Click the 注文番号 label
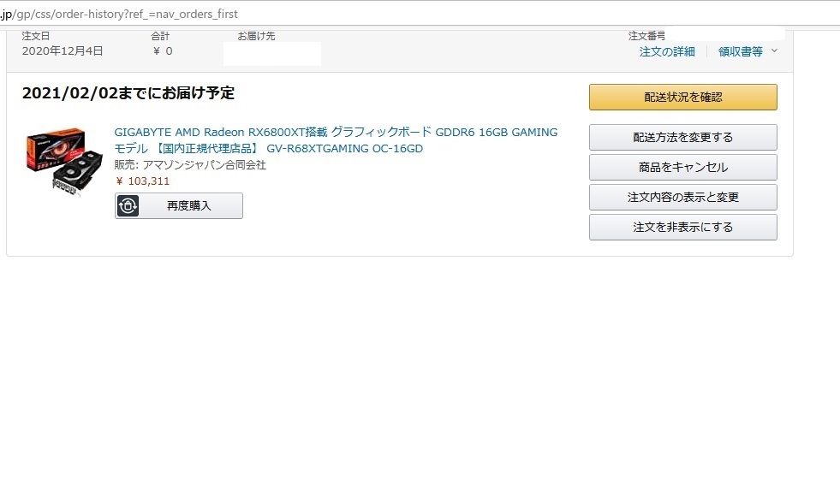Screen dimensions: 840x504 (x=646, y=36)
